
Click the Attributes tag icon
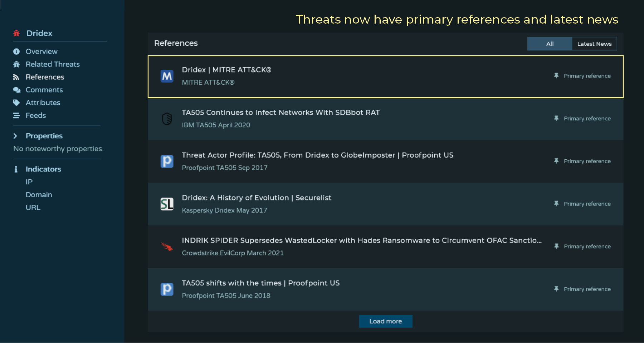[16, 103]
